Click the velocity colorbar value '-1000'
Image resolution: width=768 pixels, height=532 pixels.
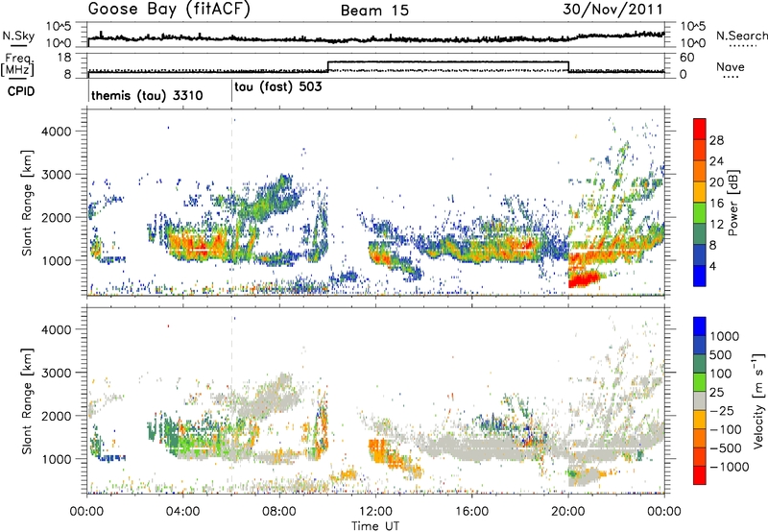[x=729, y=467]
